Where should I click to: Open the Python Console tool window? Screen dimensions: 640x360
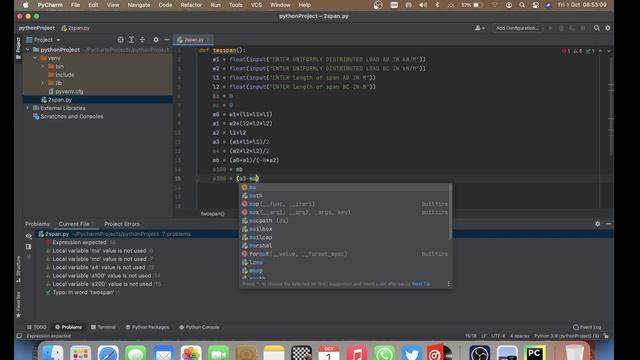(199, 327)
